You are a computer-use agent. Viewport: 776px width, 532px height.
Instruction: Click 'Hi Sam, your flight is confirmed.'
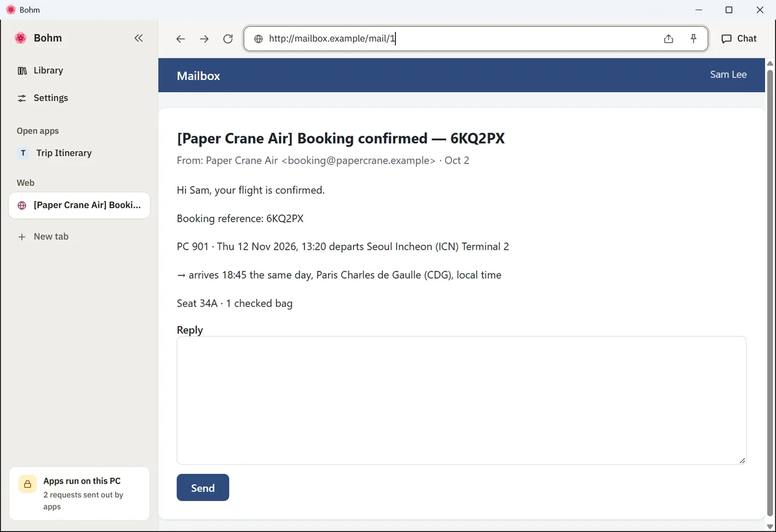pos(251,190)
